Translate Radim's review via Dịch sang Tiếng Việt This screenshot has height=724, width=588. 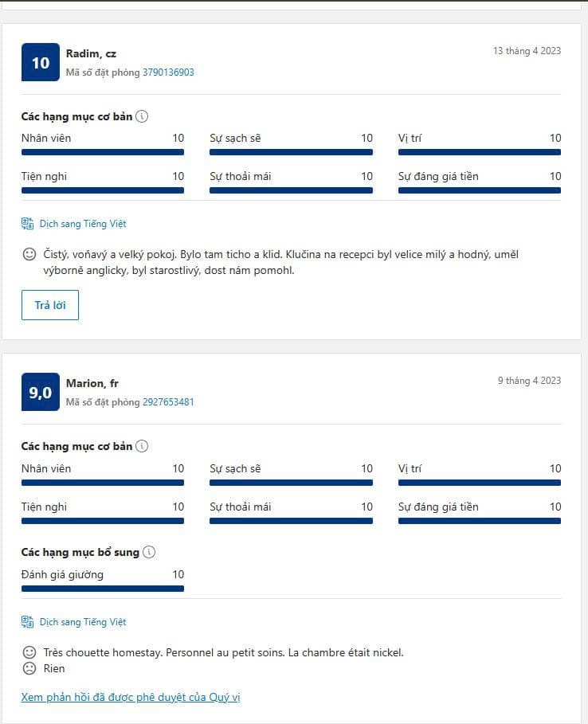[x=83, y=224]
